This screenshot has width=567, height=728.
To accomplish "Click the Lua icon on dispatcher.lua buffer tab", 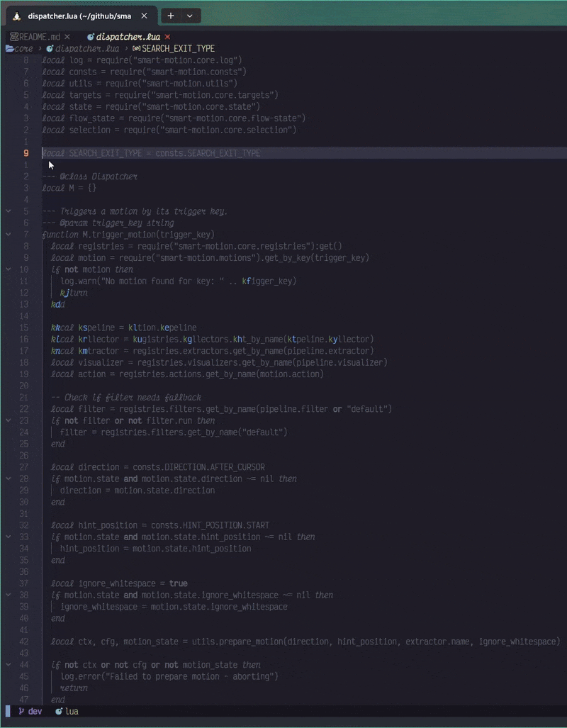I will pos(91,37).
